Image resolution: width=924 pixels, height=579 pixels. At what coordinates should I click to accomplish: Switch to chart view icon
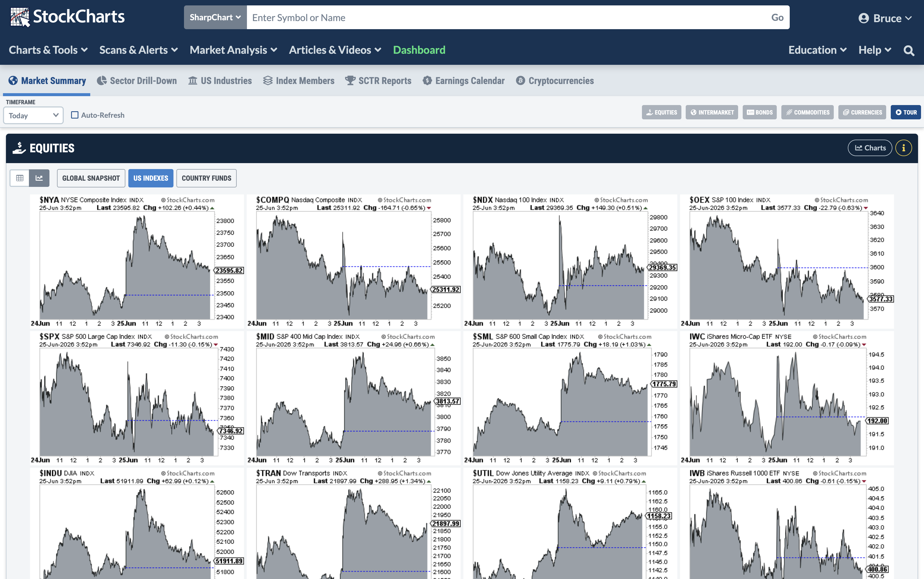pos(39,178)
